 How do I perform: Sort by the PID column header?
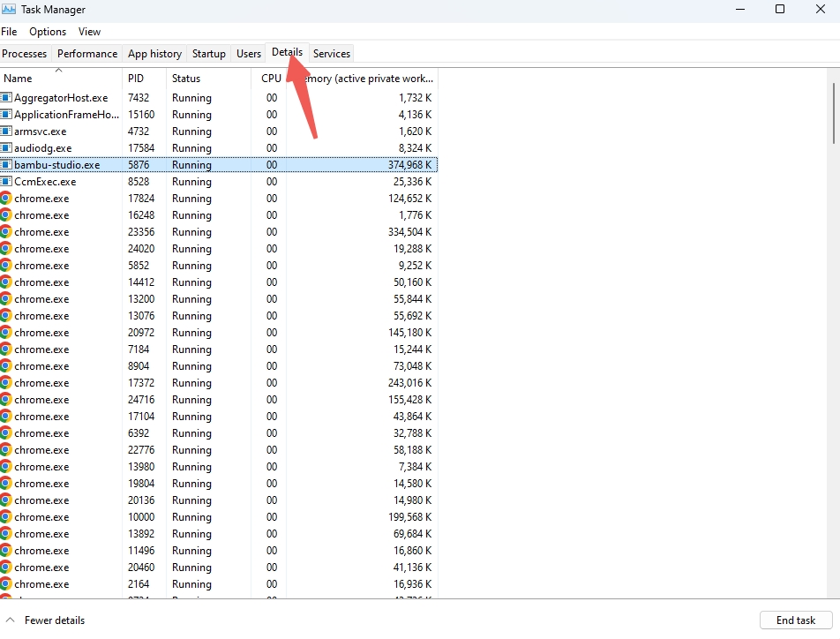[x=144, y=79]
